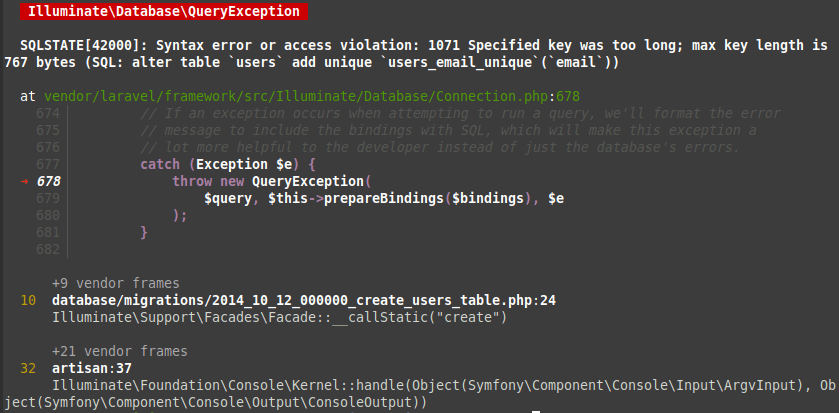Click the throw new QueryException code line
This screenshot has height=413, width=839.
click(x=271, y=181)
